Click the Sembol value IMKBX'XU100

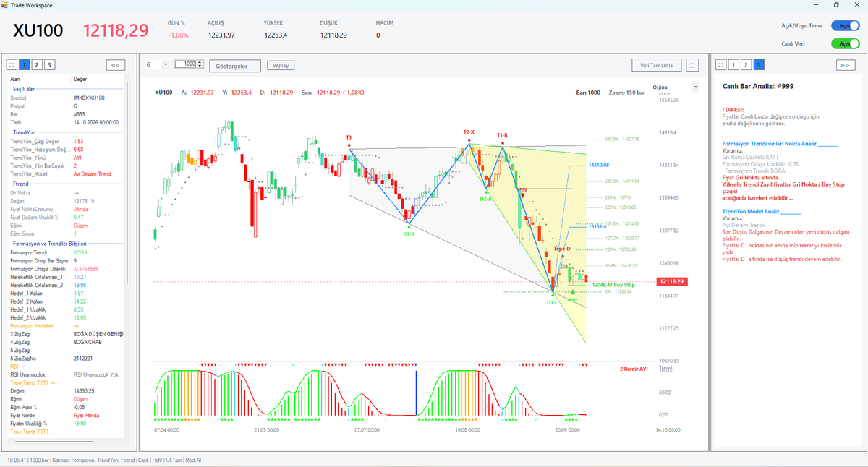click(x=89, y=98)
